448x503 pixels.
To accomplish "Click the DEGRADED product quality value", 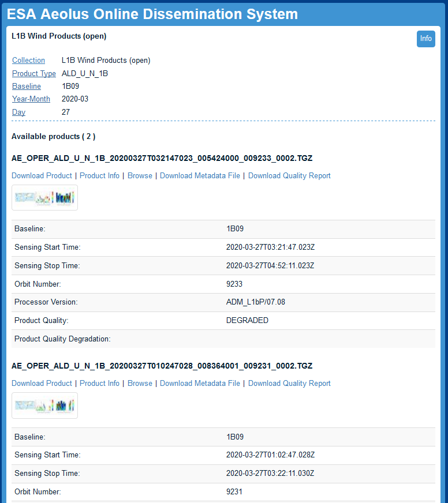I will coord(247,320).
